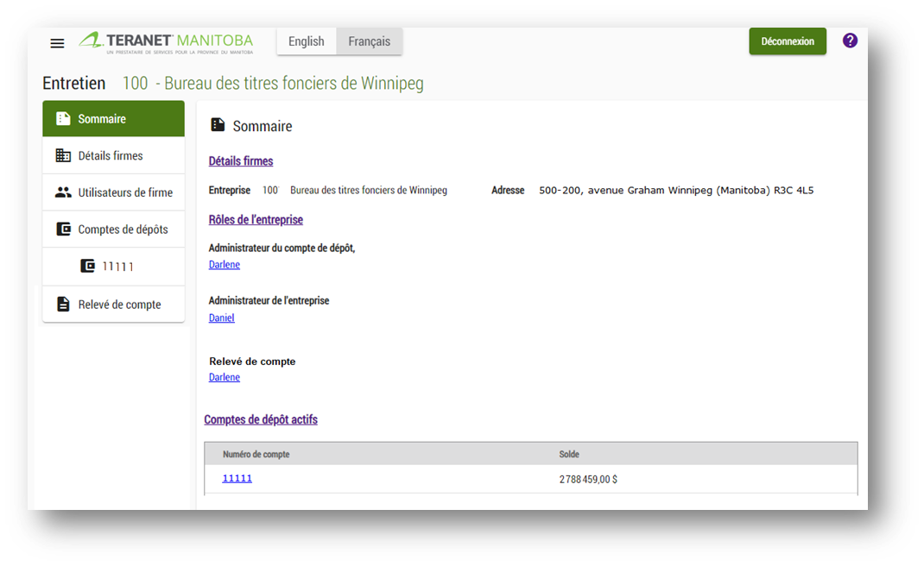The image size is (924, 566).
Task: Click the Relevé de compte document icon
Action: pyautogui.click(x=63, y=305)
